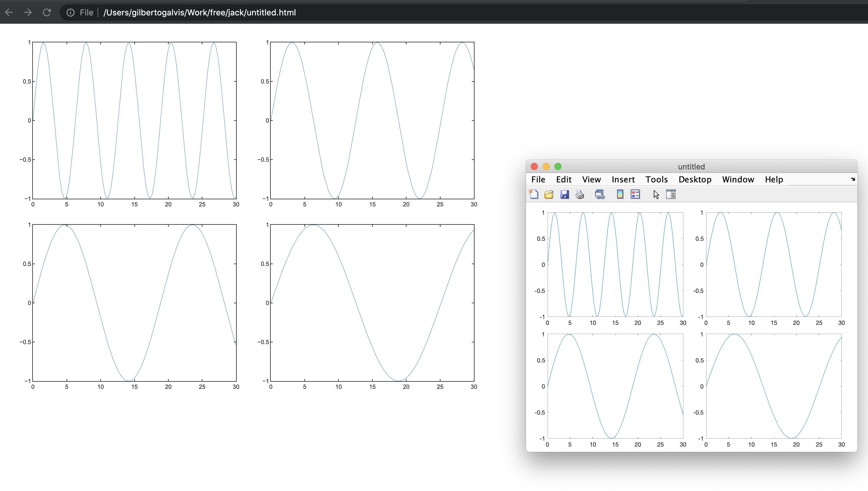Open the Window menu in the figure window

click(x=738, y=179)
